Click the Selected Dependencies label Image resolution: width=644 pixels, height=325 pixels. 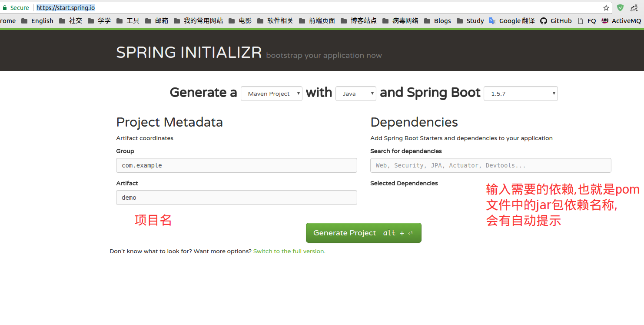[404, 183]
